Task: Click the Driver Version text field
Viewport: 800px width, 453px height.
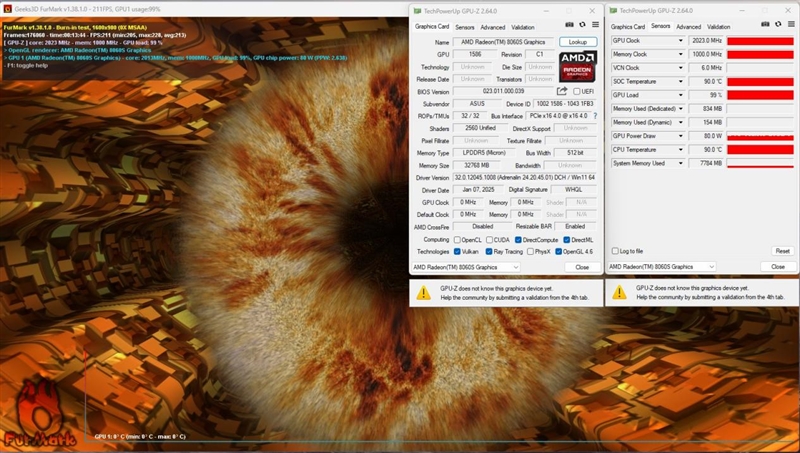Action: [x=524, y=177]
